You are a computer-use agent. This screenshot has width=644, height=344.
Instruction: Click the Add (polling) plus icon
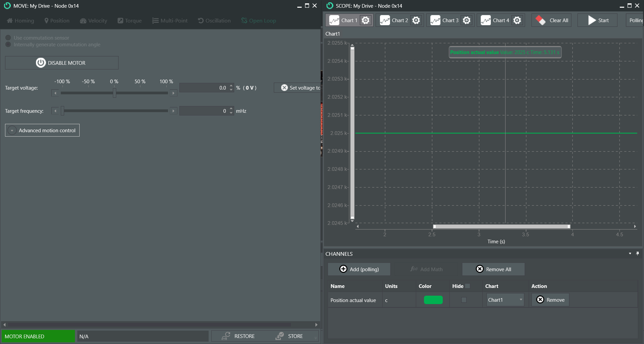(343, 269)
